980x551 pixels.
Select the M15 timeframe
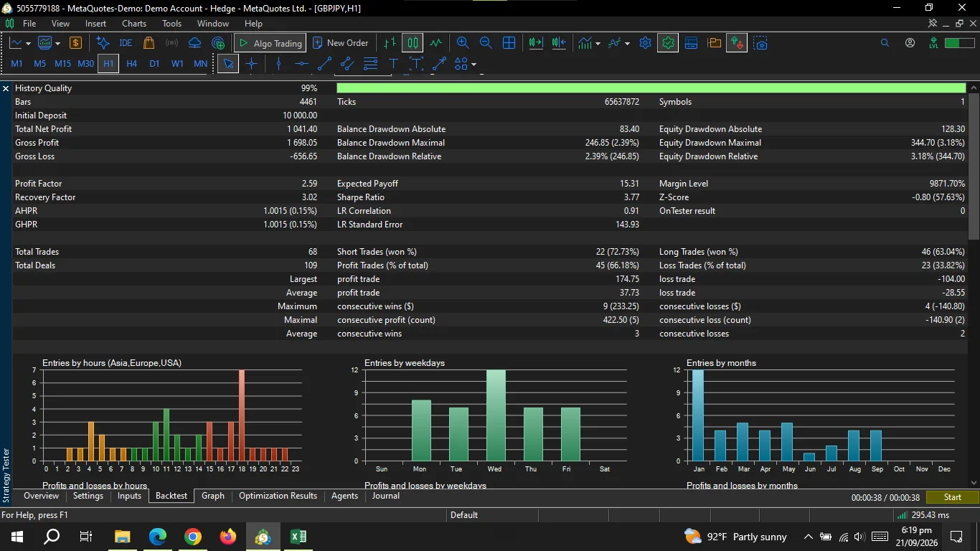click(x=62, y=64)
